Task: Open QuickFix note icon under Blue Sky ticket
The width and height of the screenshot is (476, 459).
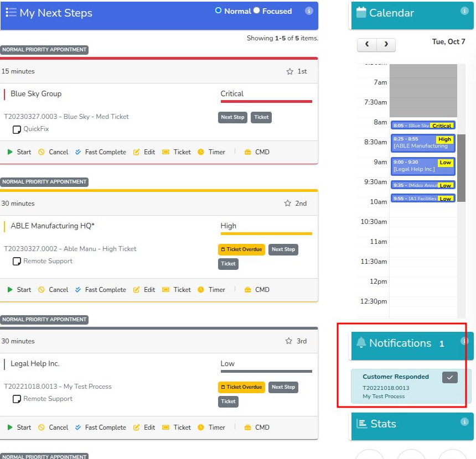Action: [x=17, y=129]
